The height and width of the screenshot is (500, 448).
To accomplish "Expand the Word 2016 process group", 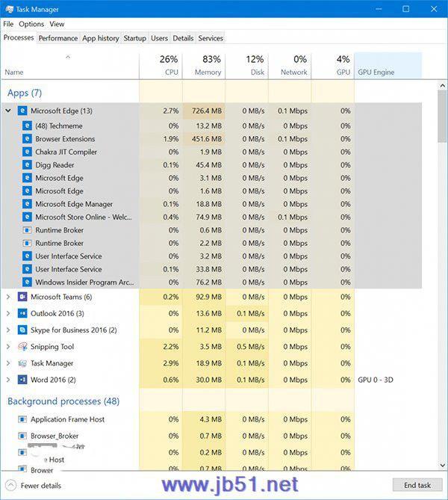I will (8, 380).
